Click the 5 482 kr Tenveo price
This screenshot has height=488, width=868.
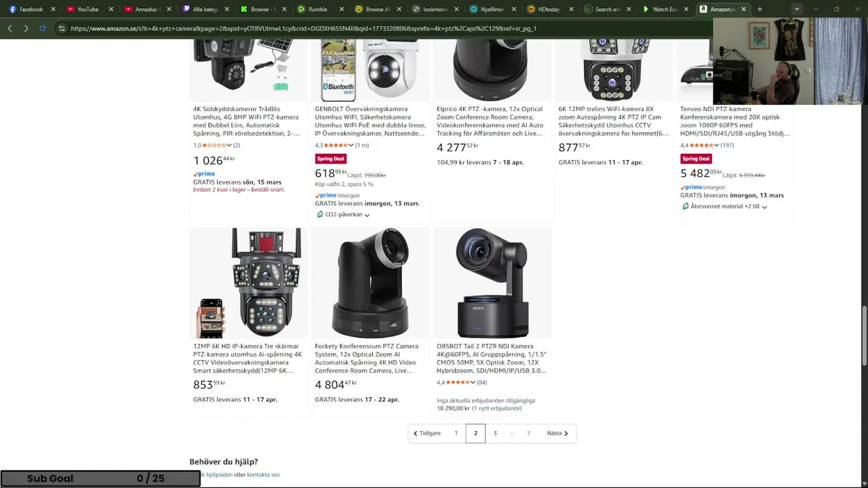pos(701,174)
